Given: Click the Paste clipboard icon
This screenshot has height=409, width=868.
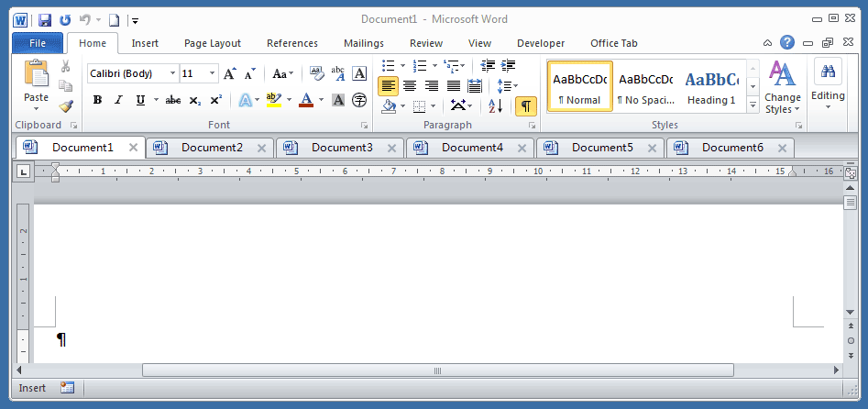Looking at the screenshot, I should pos(37,73).
